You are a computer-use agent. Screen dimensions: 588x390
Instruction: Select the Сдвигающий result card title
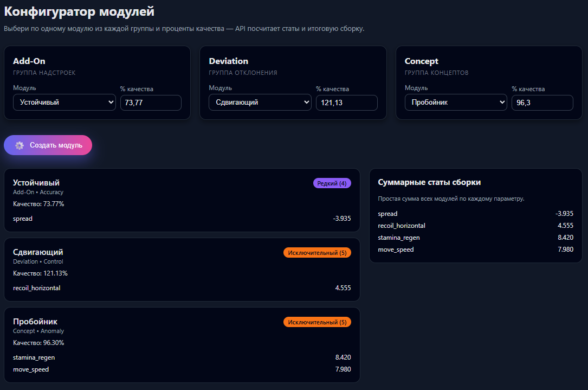coord(38,252)
